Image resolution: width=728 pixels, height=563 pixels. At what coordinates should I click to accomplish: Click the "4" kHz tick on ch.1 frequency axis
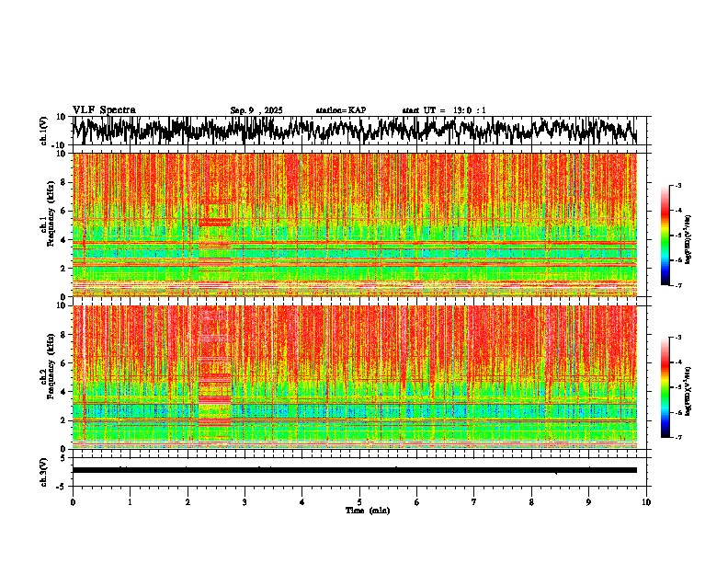tap(63, 240)
